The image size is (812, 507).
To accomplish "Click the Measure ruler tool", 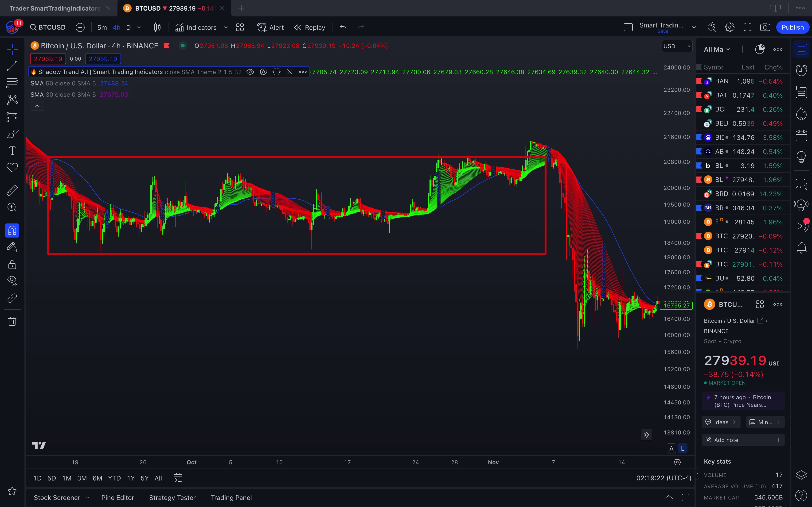I will click(12, 190).
